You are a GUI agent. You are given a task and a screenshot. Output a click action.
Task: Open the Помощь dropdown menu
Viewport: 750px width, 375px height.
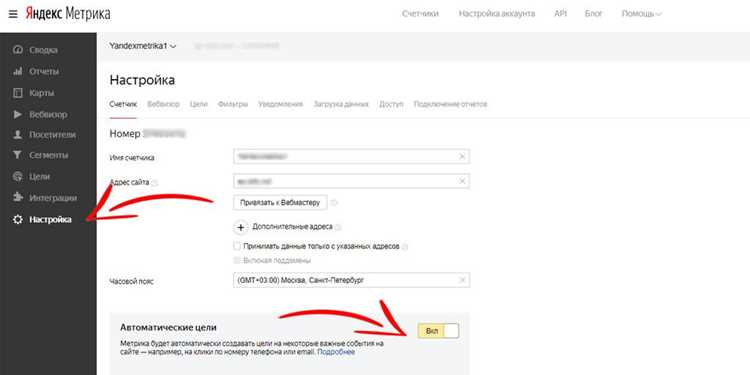coord(641,14)
